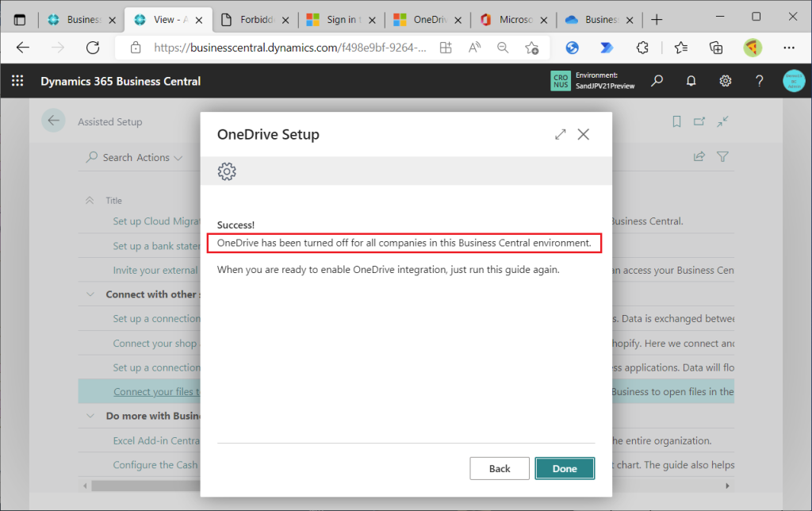Screen dimensions: 812x511
Task: Open the browser profile avatar
Action: (x=753, y=48)
